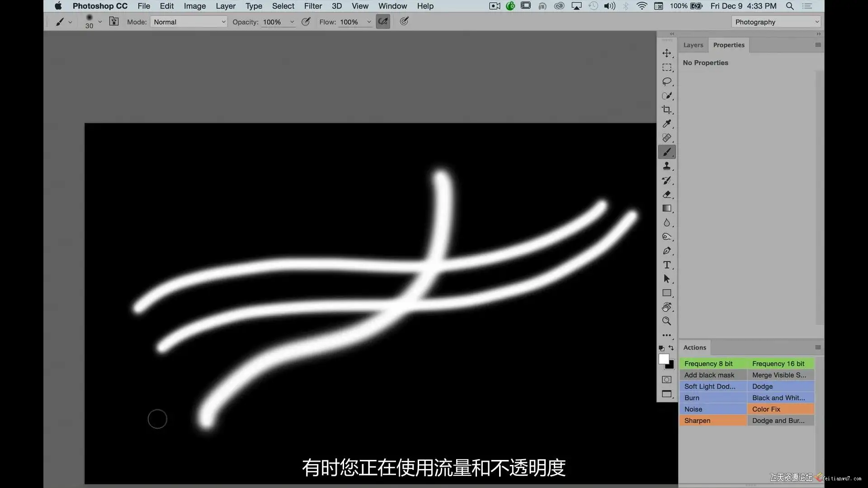Viewport: 868px width, 488px height.
Task: Switch to the Layers tab
Action: point(693,45)
